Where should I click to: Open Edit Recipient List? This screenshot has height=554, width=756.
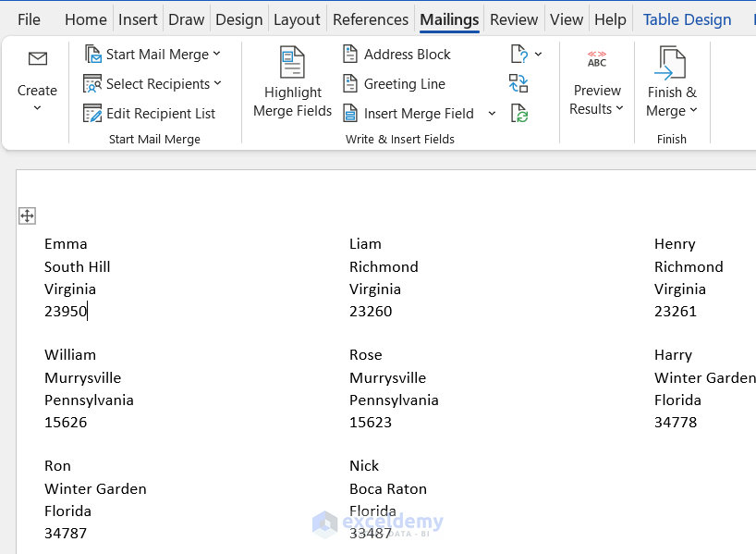coord(149,114)
